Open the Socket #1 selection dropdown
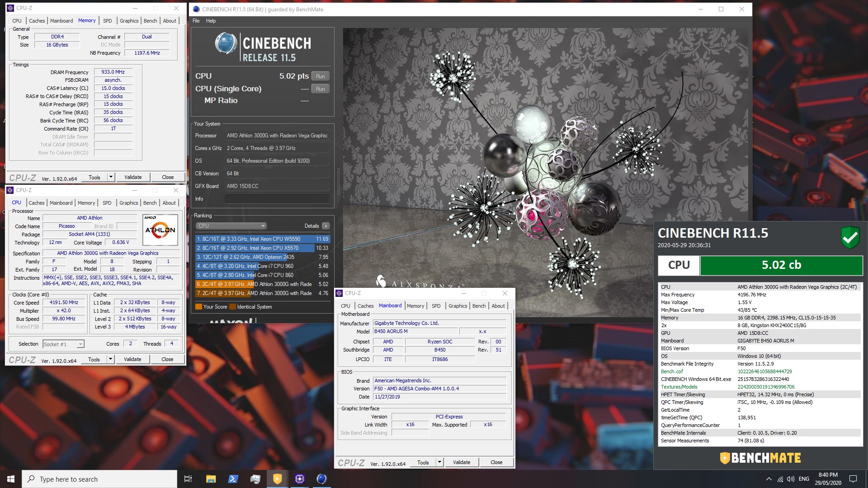The image size is (868, 488). coord(63,344)
